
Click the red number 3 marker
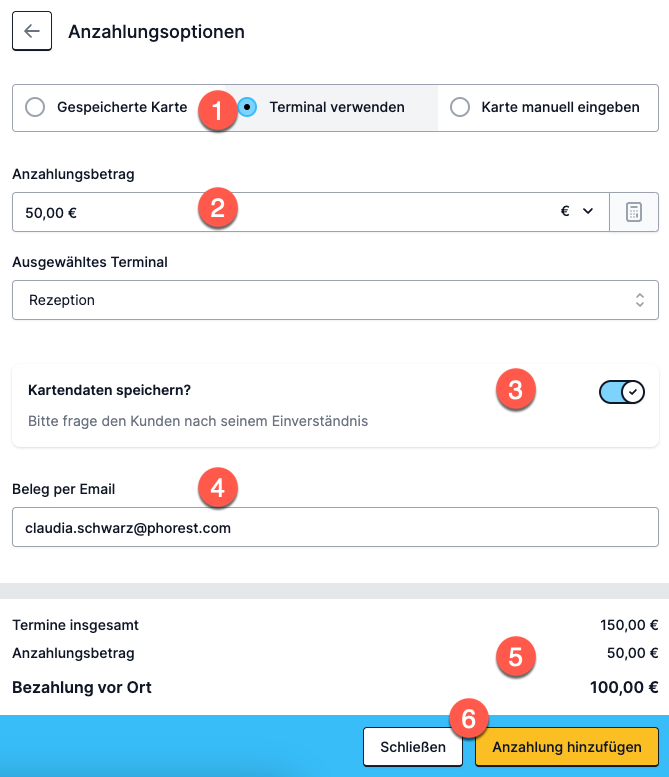click(x=515, y=389)
